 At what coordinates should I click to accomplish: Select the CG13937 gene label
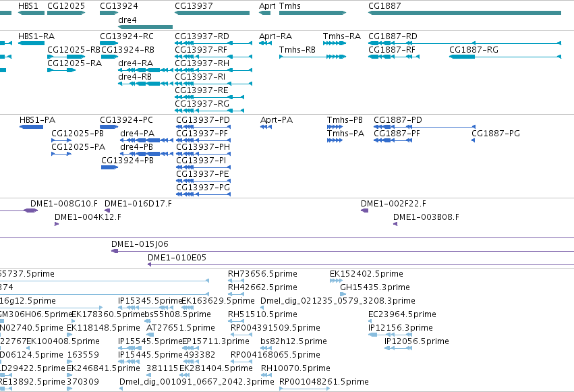(194, 6)
